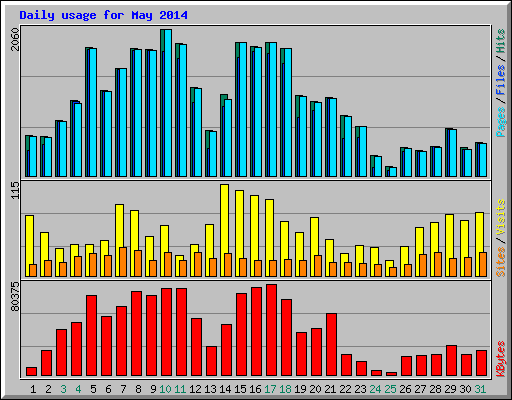This screenshot has height=400, width=512.
Task: Click day label 9 on the x-axis
Action: click(x=153, y=389)
